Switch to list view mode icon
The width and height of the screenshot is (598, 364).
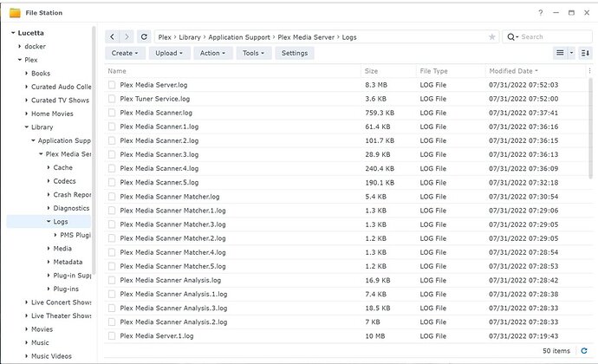pos(560,53)
